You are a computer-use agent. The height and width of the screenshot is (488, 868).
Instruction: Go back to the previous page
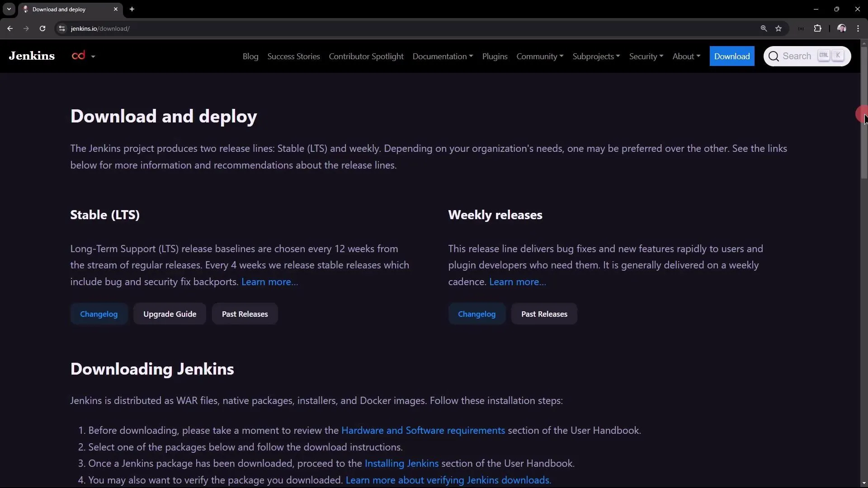pyautogui.click(x=10, y=28)
